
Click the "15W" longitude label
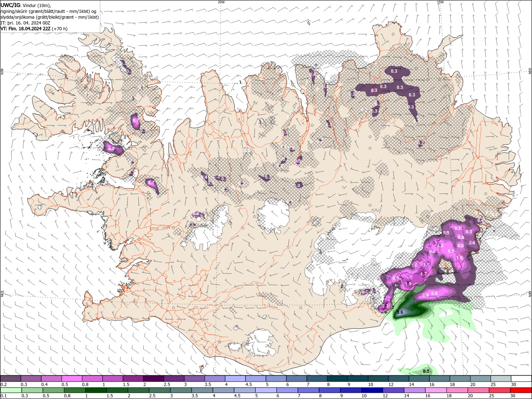coord(440,2)
